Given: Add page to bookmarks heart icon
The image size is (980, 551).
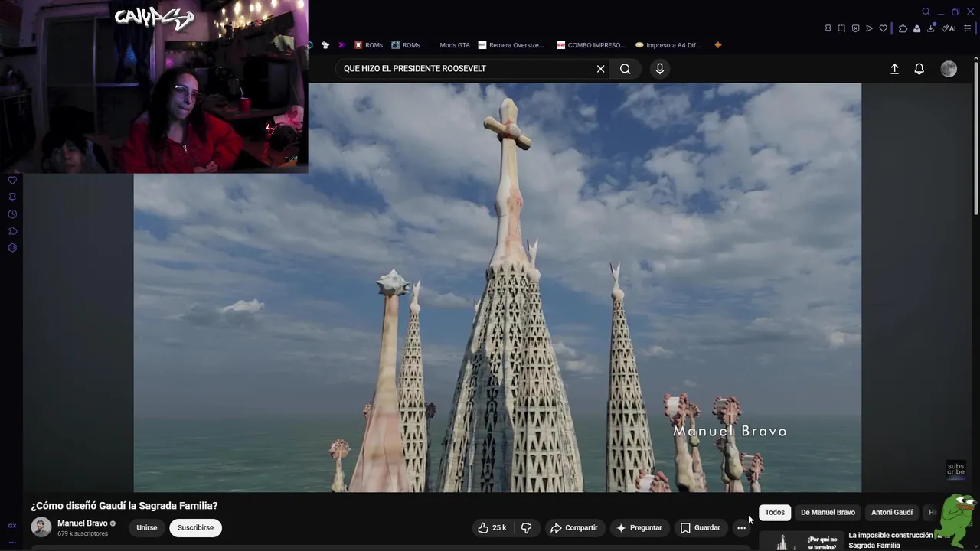Looking at the screenshot, I should click(x=883, y=28).
